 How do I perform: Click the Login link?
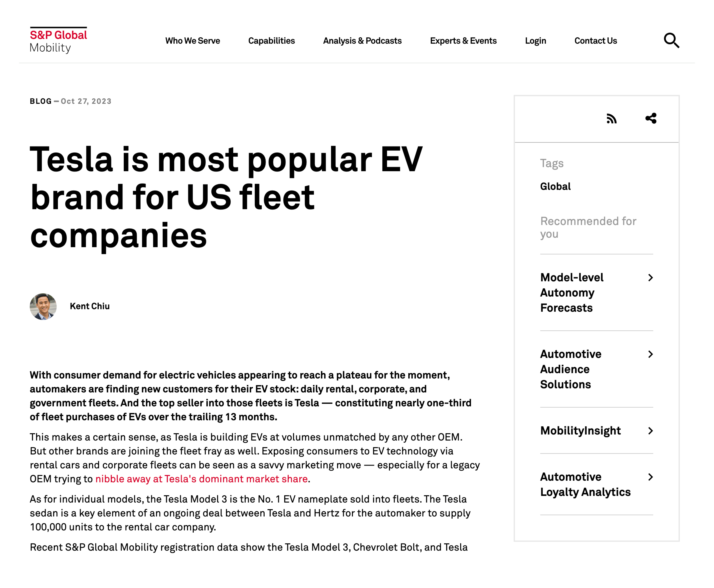click(535, 41)
